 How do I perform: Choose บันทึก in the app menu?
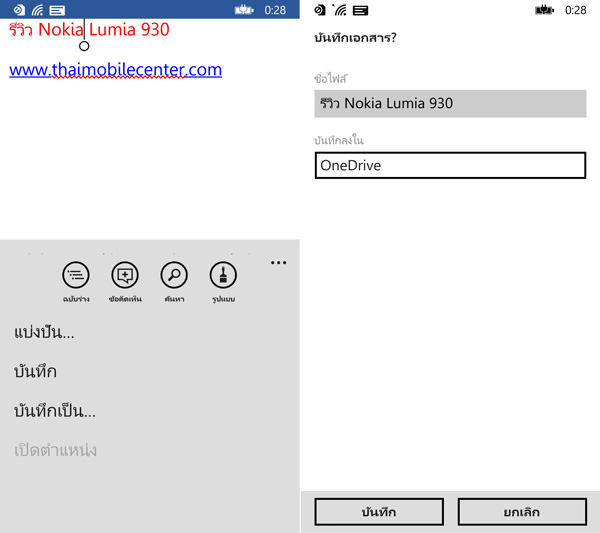[x=35, y=372]
